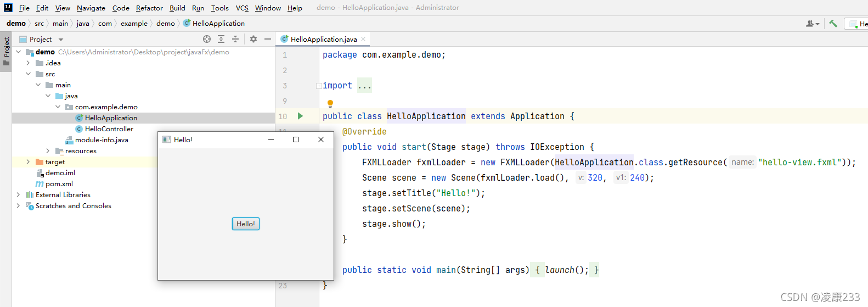Expand the resources folder
868x307 pixels.
pyautogui.click(x=48, y=150)
